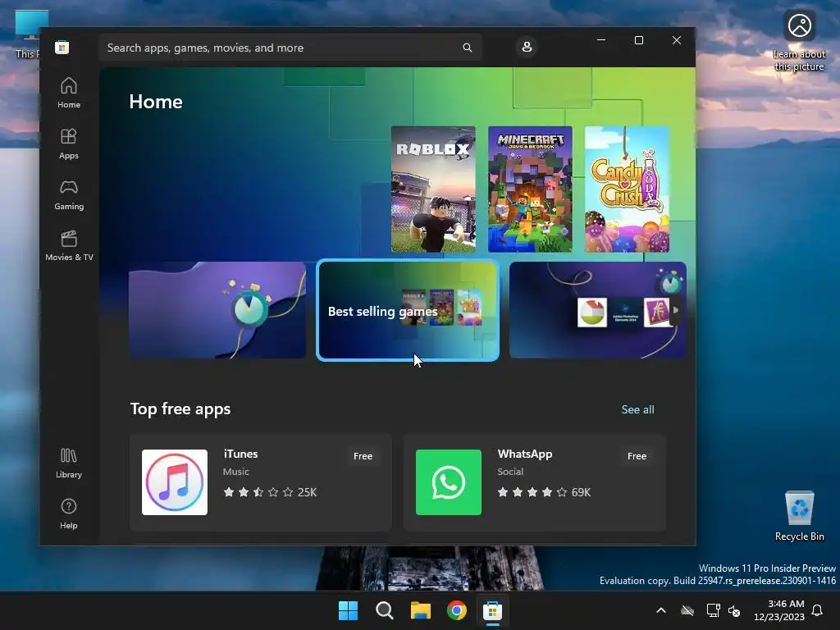Click the WhatsApp app title

[524, 454]
